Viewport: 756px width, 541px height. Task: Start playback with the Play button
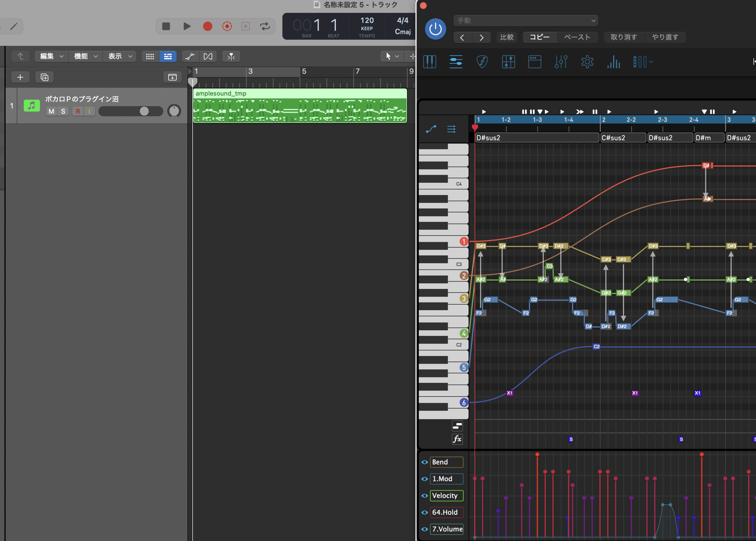pyautogui.click(x=187, y=26)
